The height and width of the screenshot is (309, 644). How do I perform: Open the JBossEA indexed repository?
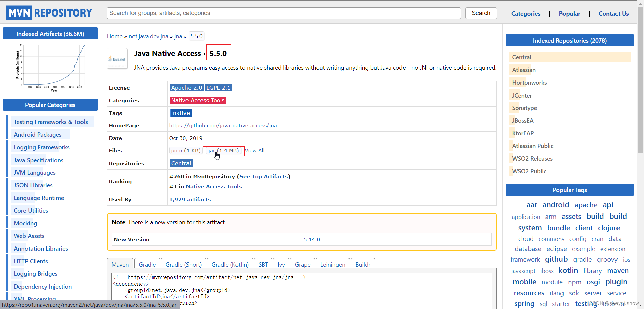[x=523, y=121]
